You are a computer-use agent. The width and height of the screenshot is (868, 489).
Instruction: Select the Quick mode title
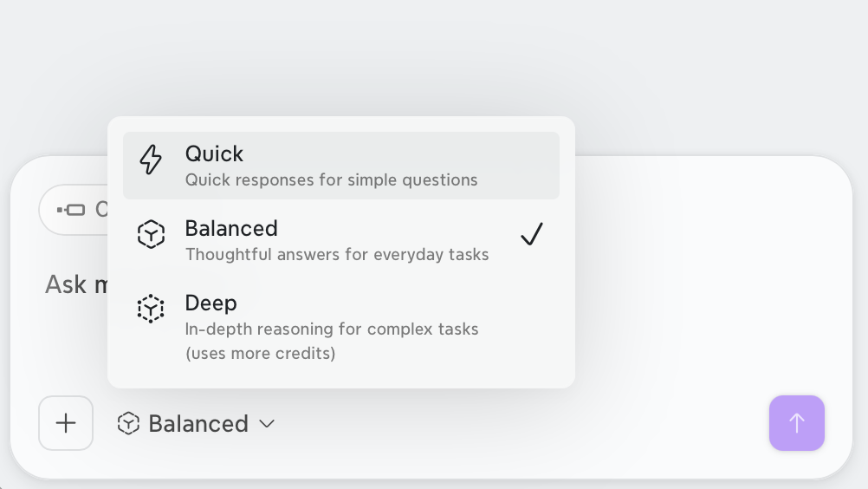(x=214, y=154)
